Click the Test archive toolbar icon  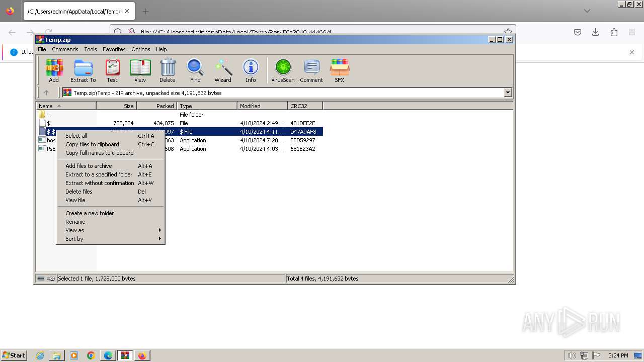coord(112,70)
